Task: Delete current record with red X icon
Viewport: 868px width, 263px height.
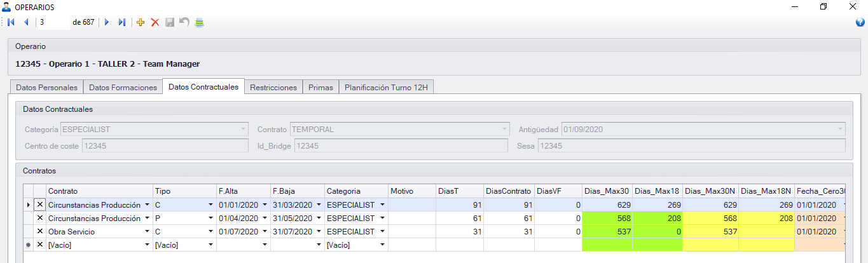Action: pos(155,22)
